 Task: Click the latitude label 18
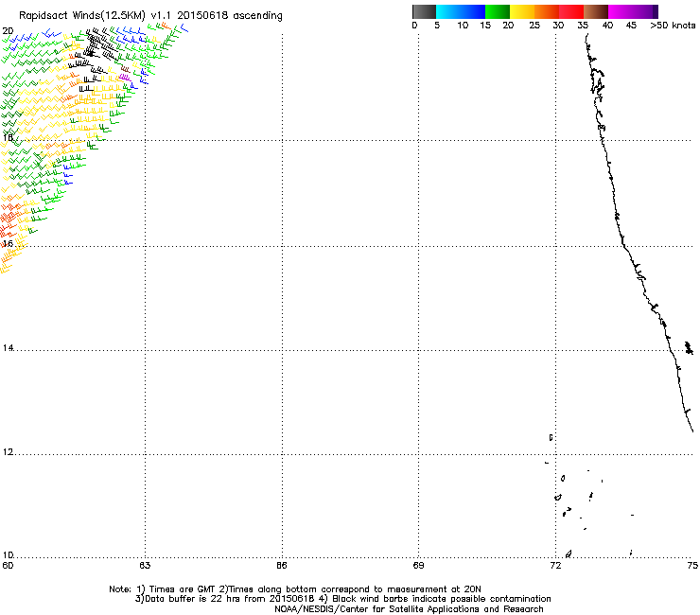[x=8, y=137]
